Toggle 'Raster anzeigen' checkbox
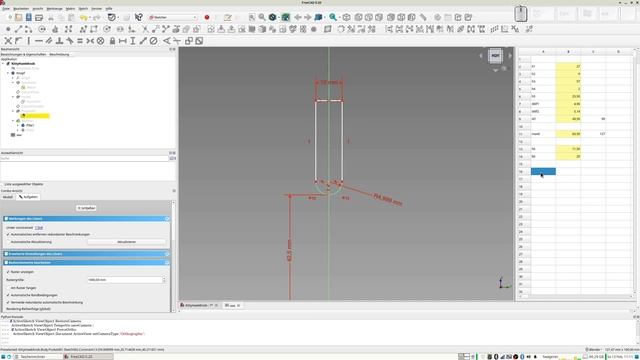This screenshot has width=640, height=360. 8,272
